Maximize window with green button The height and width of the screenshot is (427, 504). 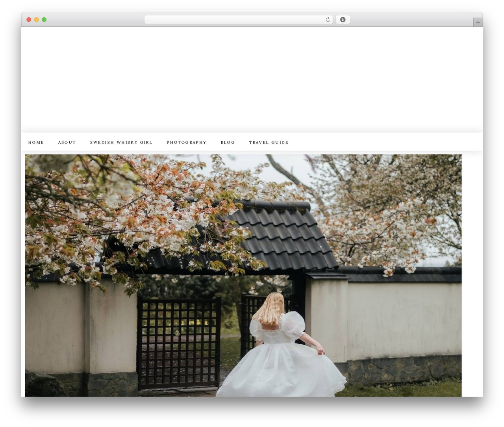click(44, 20)
